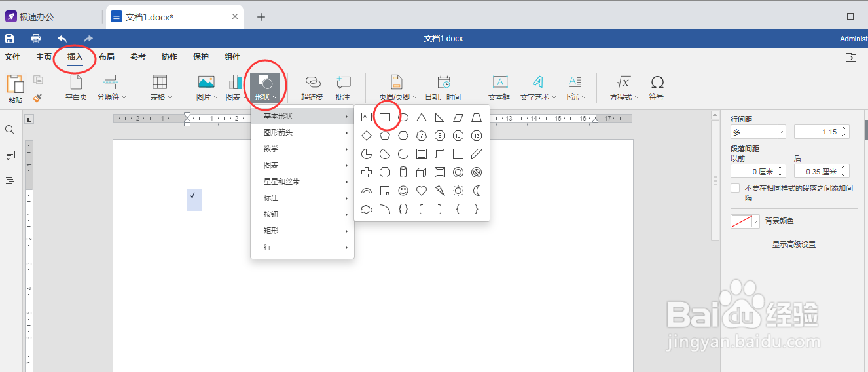Open a new tab with plus button

click(261, 17)
